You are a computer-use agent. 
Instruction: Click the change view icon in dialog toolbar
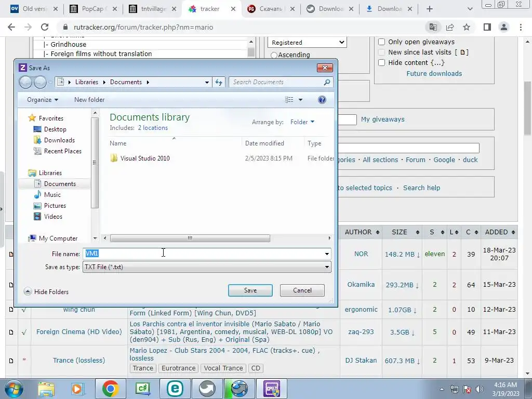click(x=289, y=100)
